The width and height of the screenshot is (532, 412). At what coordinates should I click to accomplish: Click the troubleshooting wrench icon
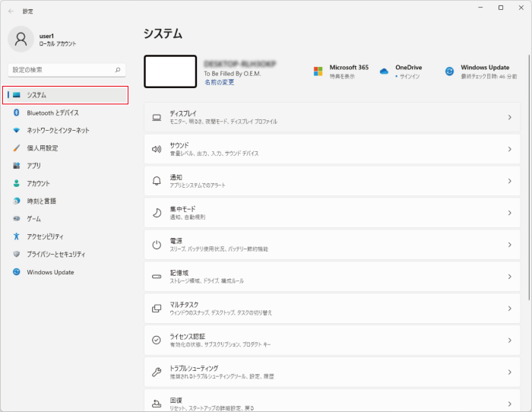(157, 372)
